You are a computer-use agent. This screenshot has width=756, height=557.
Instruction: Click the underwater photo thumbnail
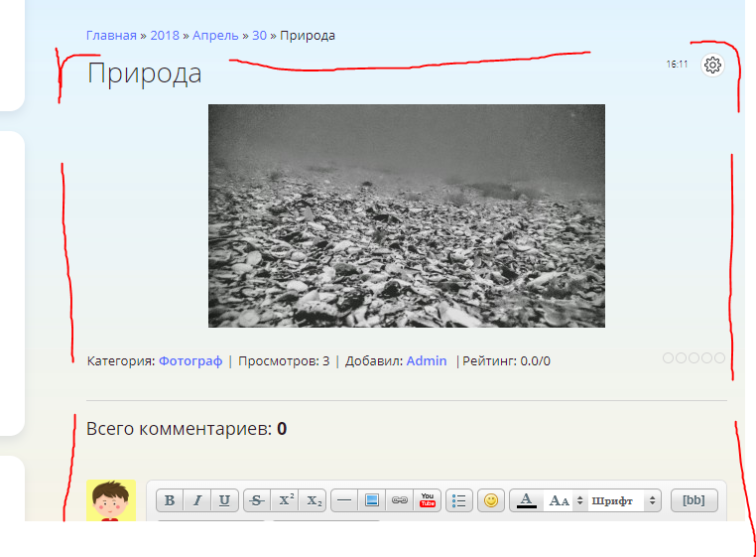(406, 215)
